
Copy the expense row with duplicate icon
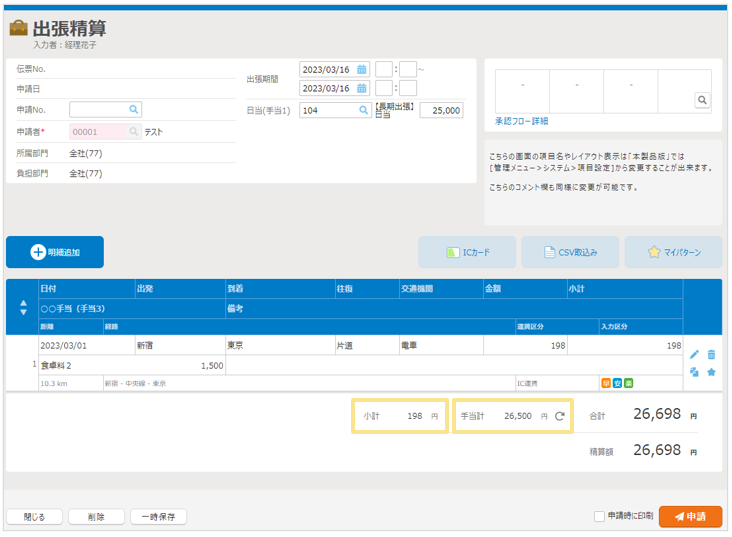[695, 372]
